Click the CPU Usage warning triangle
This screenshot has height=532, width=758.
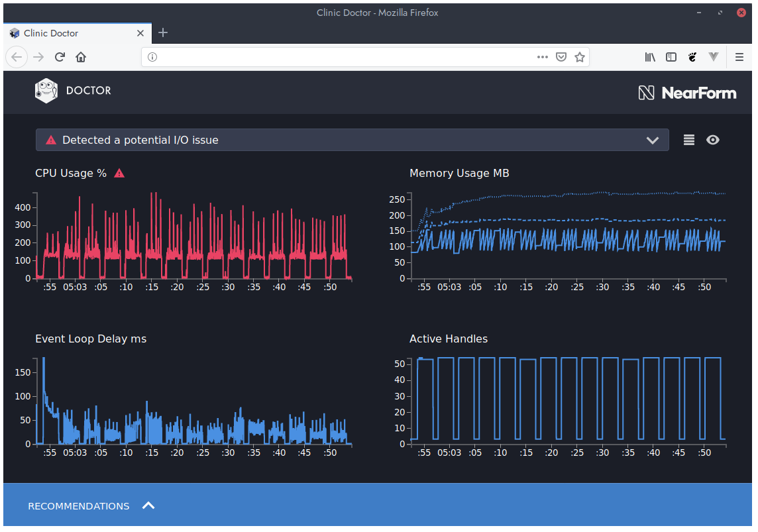[x=119, y=174]
